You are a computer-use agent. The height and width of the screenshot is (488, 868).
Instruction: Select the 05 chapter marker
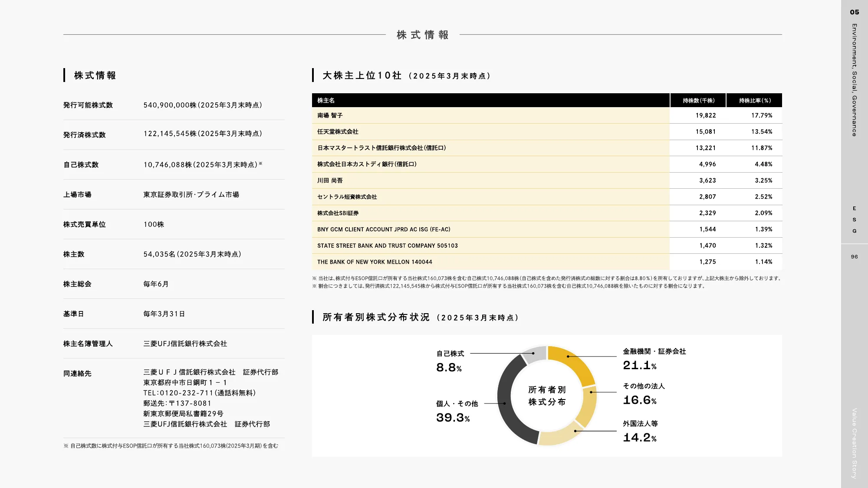click(x=853, y=12)
